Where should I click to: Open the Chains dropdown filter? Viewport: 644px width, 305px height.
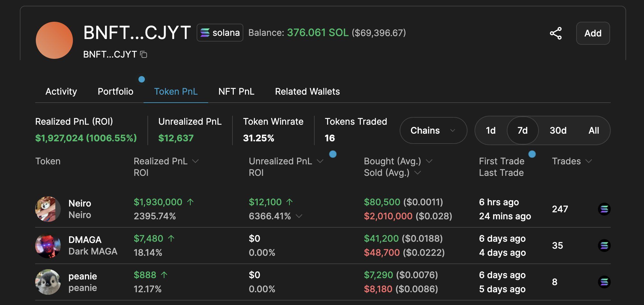tap(433, 130)
